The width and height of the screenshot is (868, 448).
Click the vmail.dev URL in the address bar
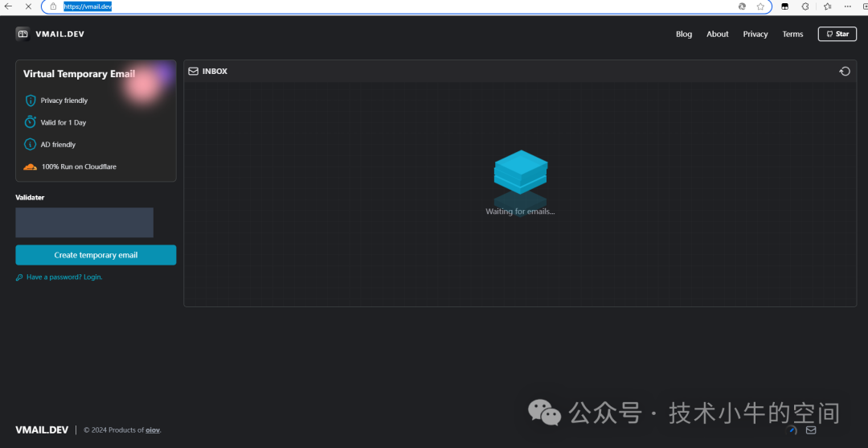88,6
